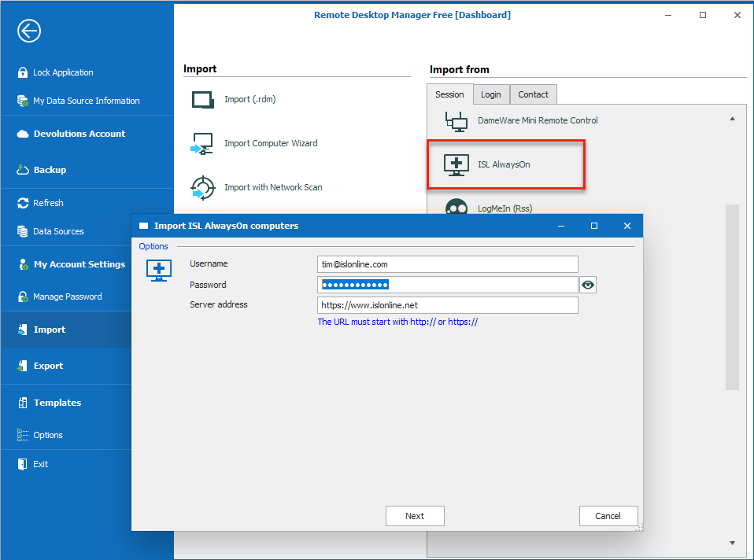Select the Import (.rdm) icon

[x=203, y=100]
